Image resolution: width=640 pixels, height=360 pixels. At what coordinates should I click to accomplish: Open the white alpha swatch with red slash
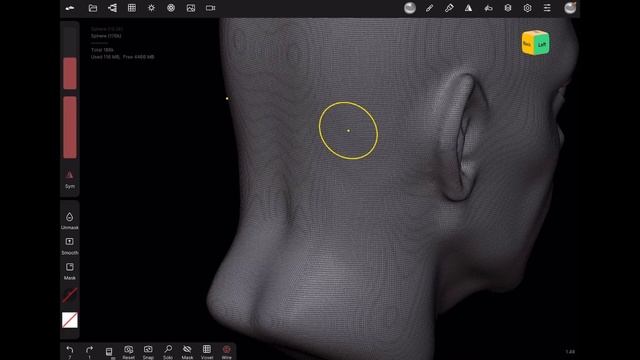[70, 320]
